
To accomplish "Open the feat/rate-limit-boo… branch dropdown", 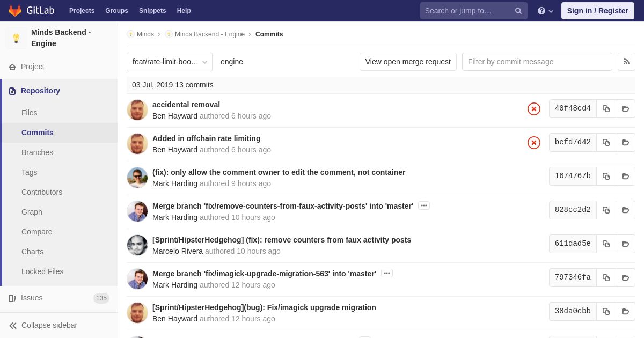I will tap(170, 62).
